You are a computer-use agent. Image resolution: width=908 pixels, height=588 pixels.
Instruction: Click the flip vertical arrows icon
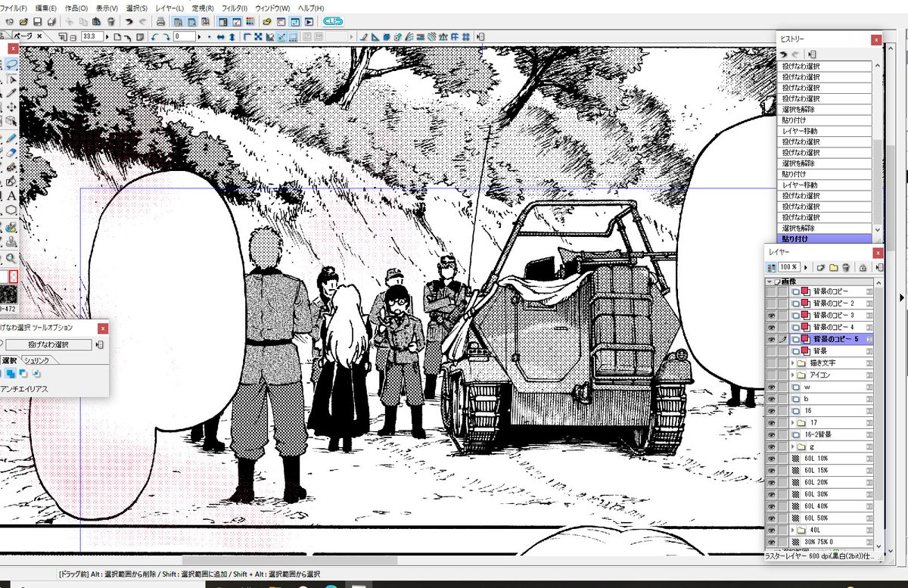click(x=232, y=36)
